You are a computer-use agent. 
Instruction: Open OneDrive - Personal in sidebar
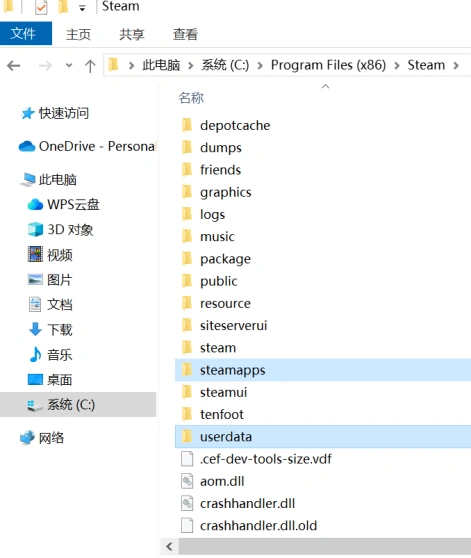pyautogui.click(x=88, y=146)
